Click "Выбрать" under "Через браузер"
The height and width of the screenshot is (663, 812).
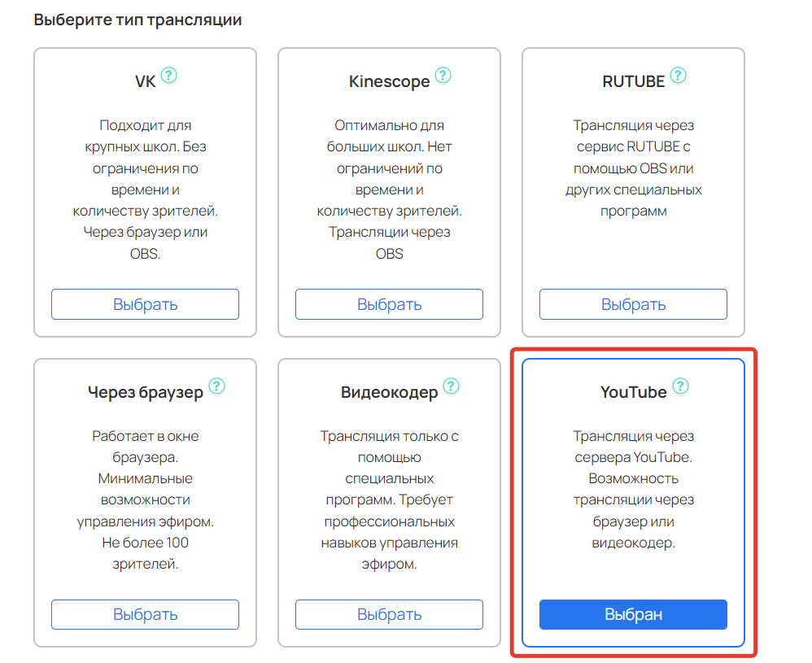(145, 614)
